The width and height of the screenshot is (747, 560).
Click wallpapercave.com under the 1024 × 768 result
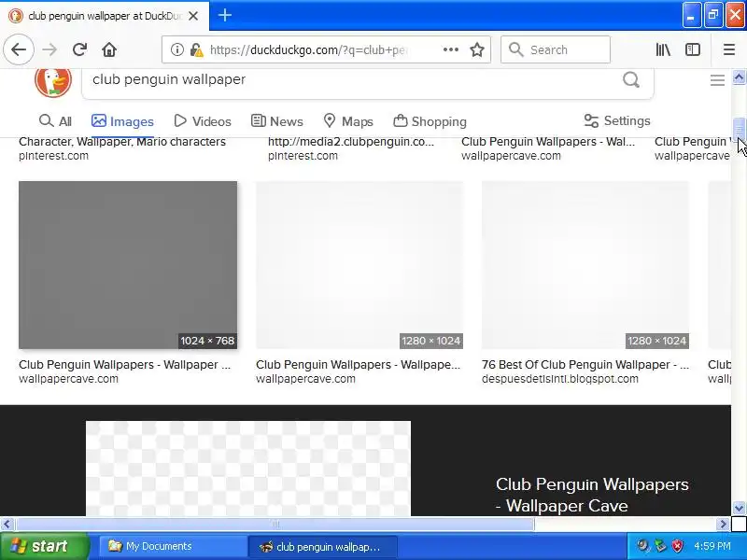(x=68, y=379)
